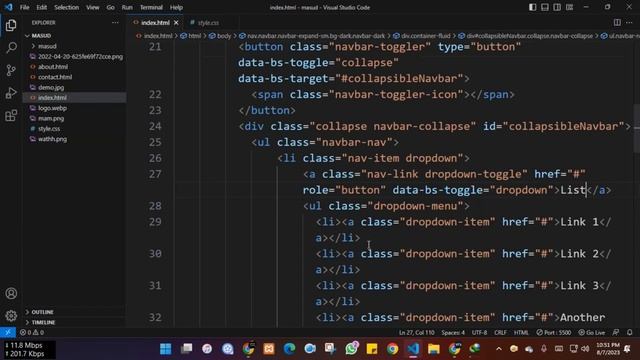This screenshot has width=640, height=360.
Task: Open about.html in explorer
Action: pos(53,67)
